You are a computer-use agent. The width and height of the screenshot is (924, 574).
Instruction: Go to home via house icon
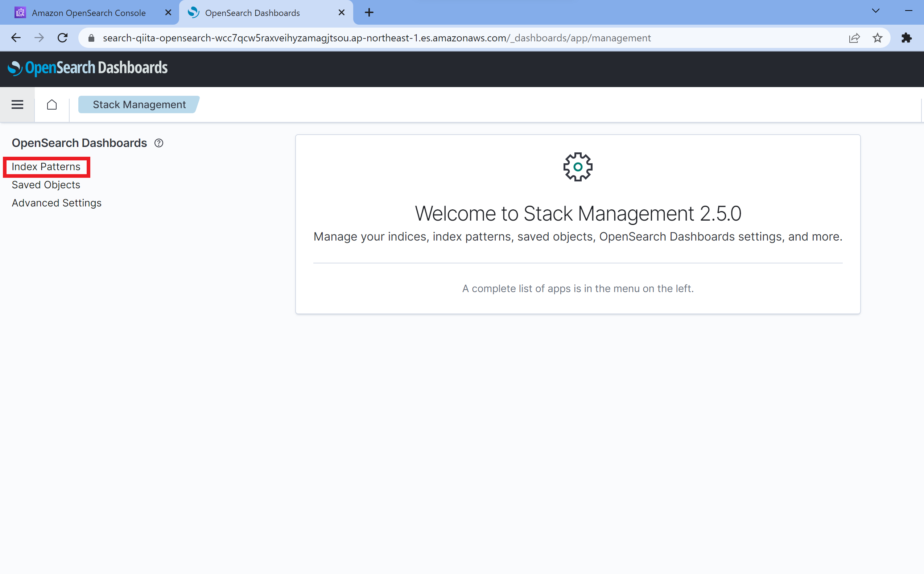(52, 104)
